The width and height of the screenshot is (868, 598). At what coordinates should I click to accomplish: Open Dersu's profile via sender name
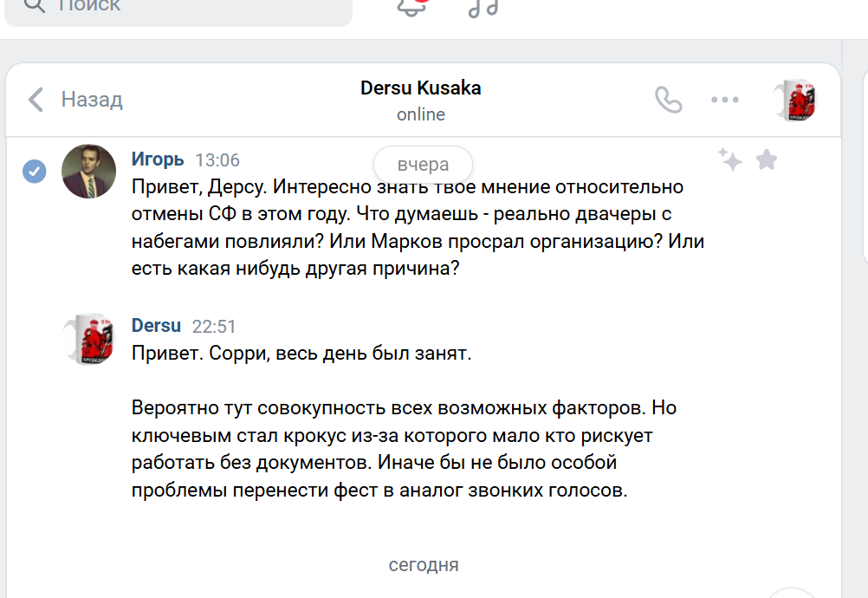pyautogui.click(x=156, y=326)
